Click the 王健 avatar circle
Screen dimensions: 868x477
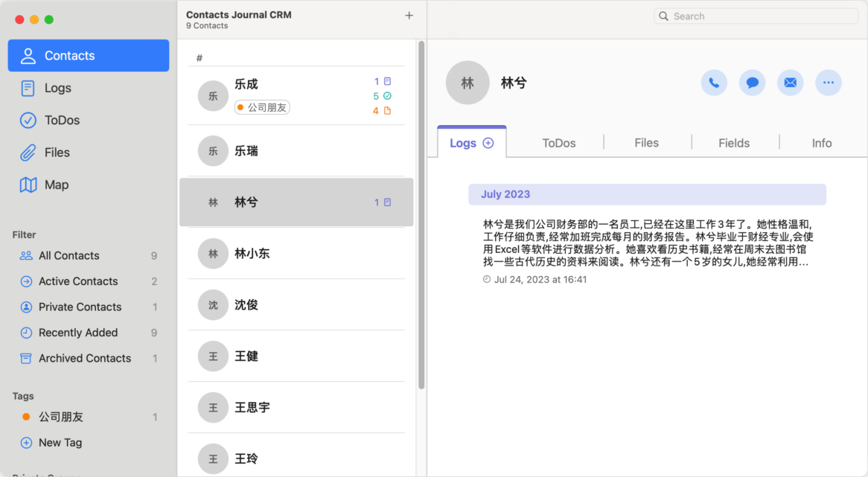click(x=213, y=356)
